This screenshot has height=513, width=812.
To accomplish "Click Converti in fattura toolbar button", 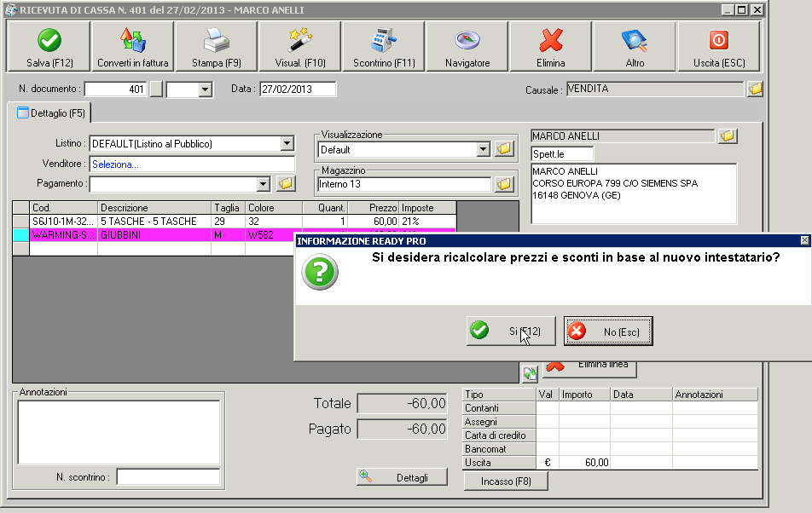I will click(x=133, y=47).
